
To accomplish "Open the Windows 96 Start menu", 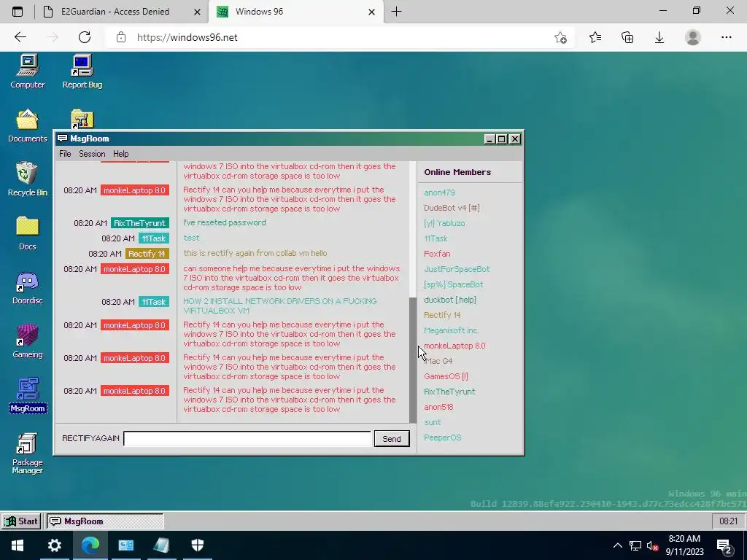I will click(x=21, y=521).
